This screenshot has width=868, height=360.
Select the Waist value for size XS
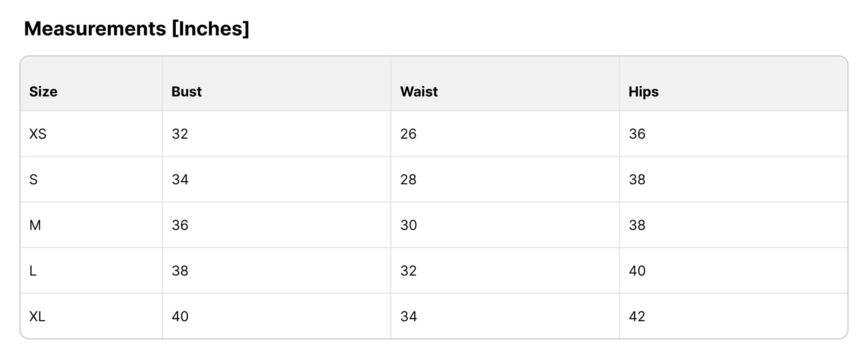[408, 134]
